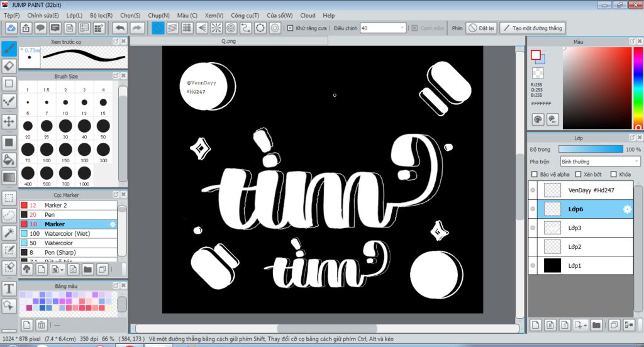Select the Lasso selection tool

point(9,215)
